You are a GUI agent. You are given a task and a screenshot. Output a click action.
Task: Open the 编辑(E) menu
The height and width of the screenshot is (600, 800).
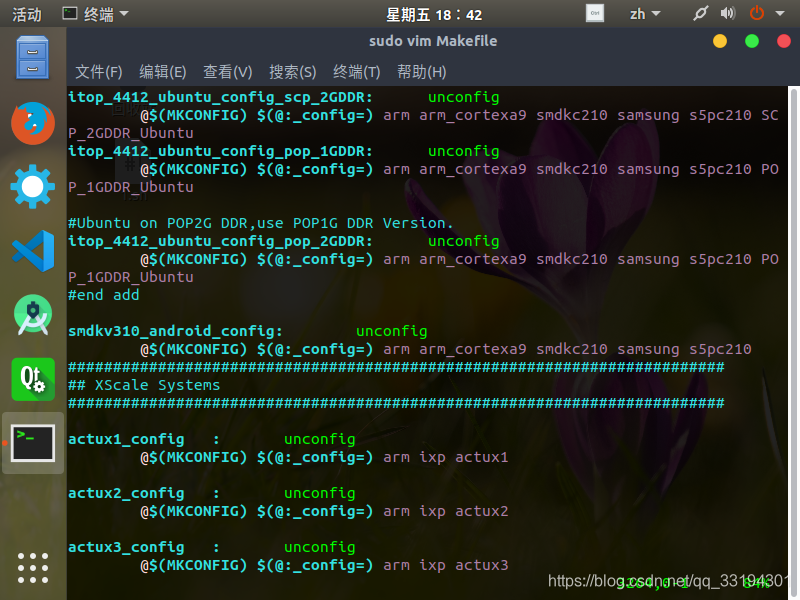tap(163, 72)
